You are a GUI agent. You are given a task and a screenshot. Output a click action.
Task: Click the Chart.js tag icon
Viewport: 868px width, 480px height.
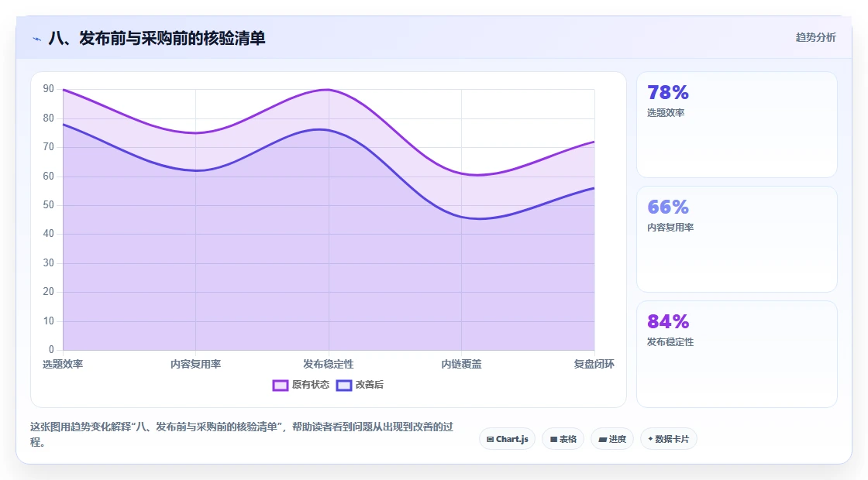[490, 440]
